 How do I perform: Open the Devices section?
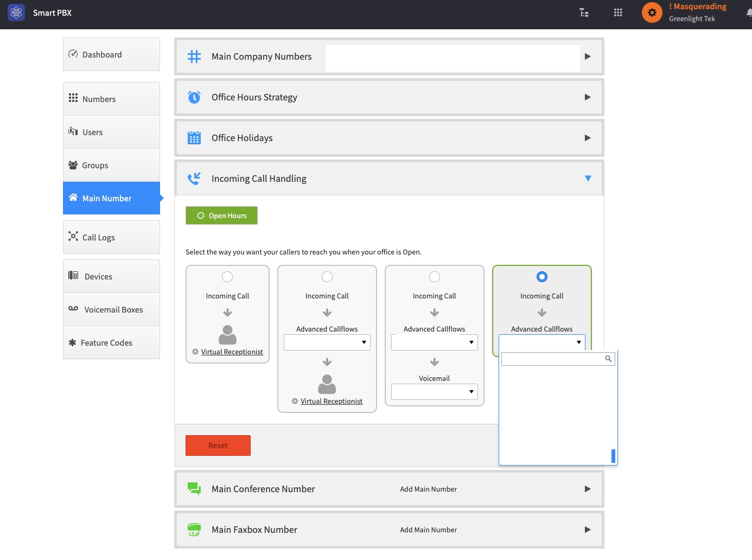99,276
